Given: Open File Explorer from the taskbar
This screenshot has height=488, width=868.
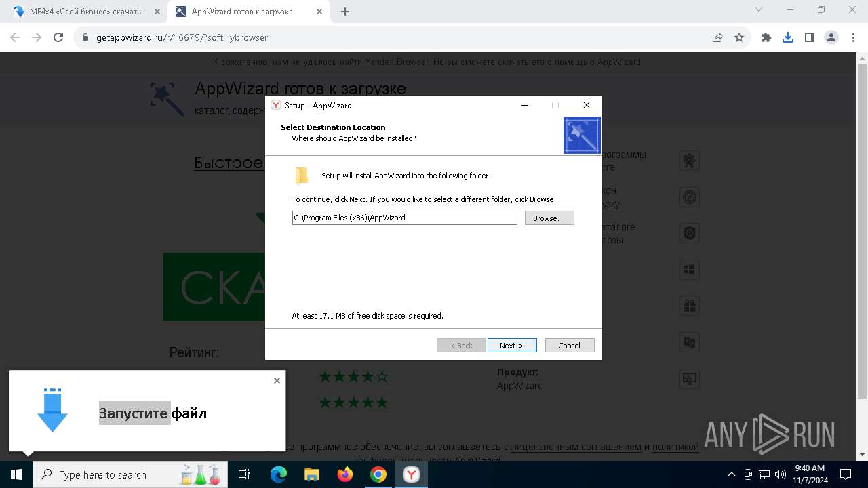Looking at the screenshot, I should (x=312, y=474).
